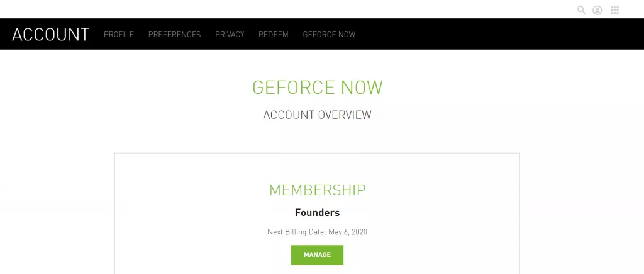
Task: Click the large green GEFORCE NOW heading
Action: [x=317, y=88]
